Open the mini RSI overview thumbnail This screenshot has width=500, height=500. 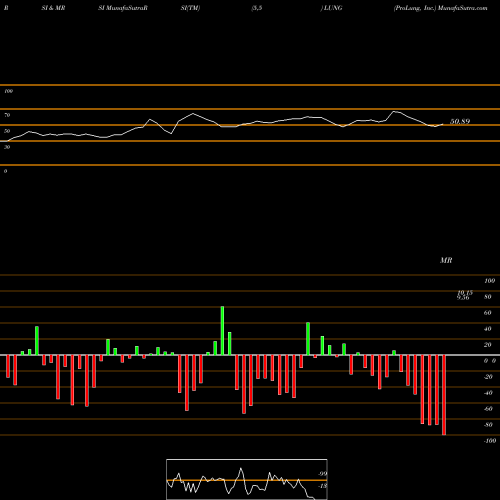(x=247, y=479)
